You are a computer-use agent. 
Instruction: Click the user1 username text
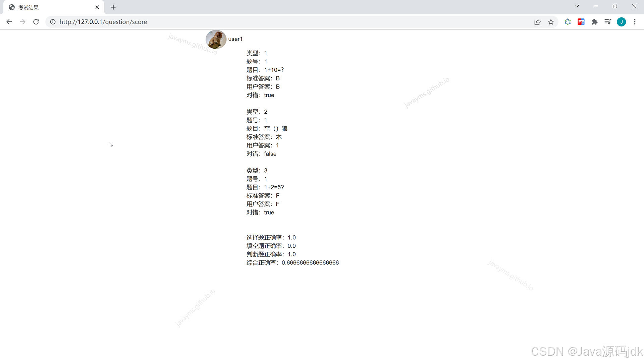(235, 39)
